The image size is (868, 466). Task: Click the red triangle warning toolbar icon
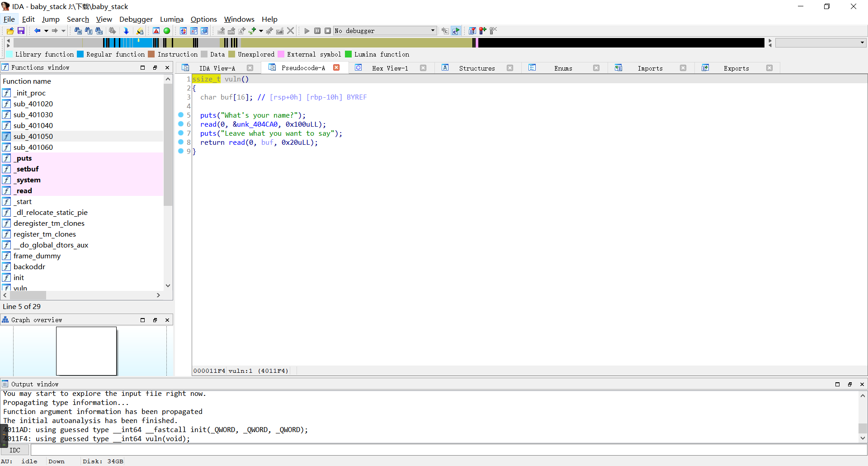[156, 31]
